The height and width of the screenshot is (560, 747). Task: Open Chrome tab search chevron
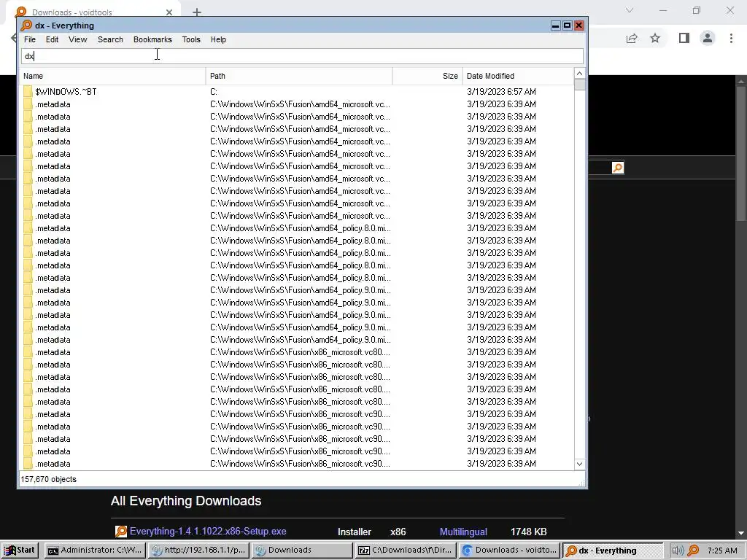(630, 10)
